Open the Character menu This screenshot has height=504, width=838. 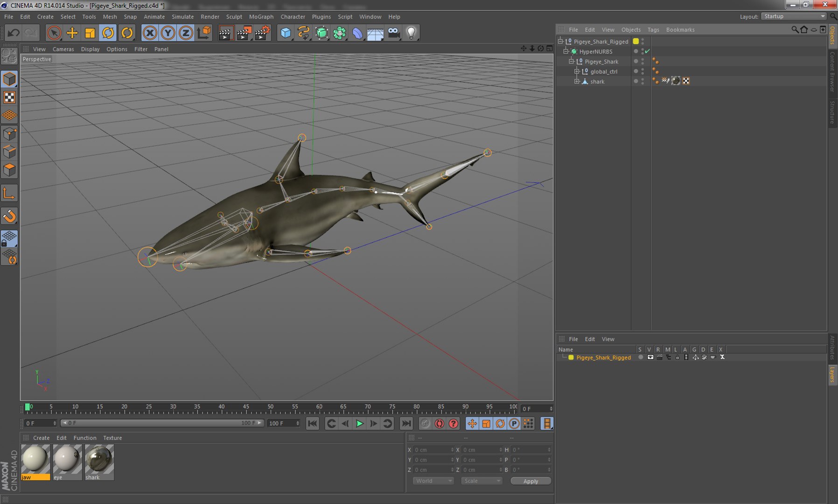293,17
